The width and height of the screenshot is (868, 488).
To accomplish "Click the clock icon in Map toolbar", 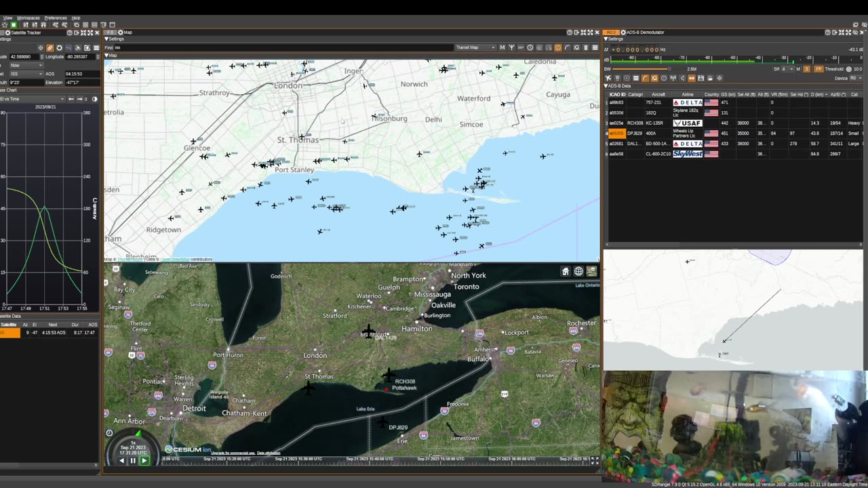I will point(530,47).
